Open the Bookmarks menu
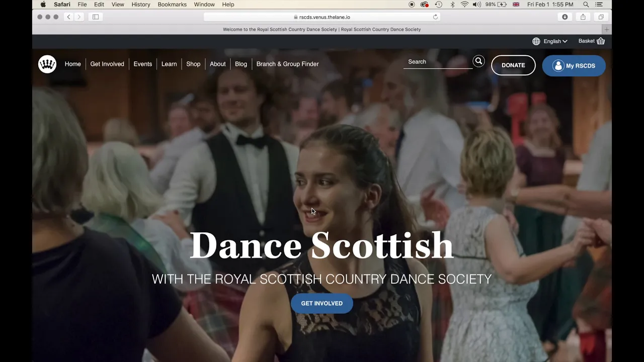Screen dimensions: 644x362 click(172, 5)
